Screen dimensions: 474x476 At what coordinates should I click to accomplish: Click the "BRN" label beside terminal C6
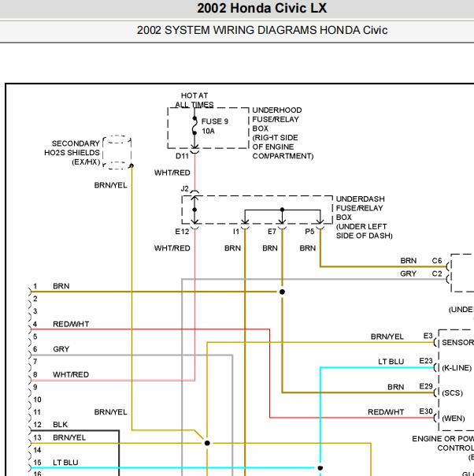[408, 261]
